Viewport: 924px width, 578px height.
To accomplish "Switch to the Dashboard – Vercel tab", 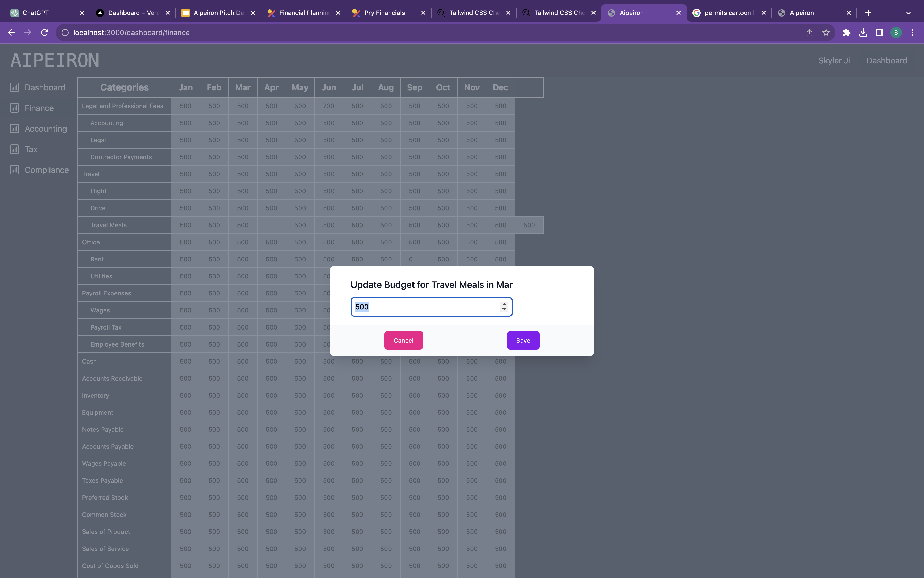I will 133,13.
